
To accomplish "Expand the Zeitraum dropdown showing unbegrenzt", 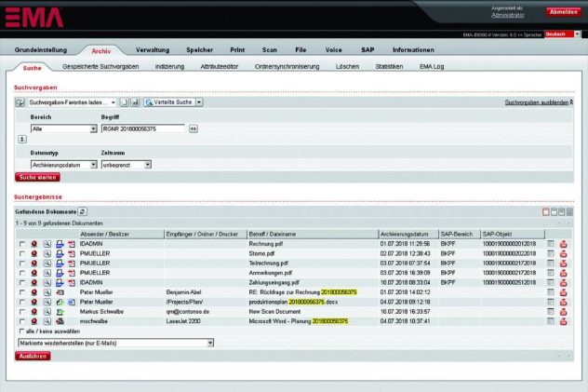I will (125, 164).
